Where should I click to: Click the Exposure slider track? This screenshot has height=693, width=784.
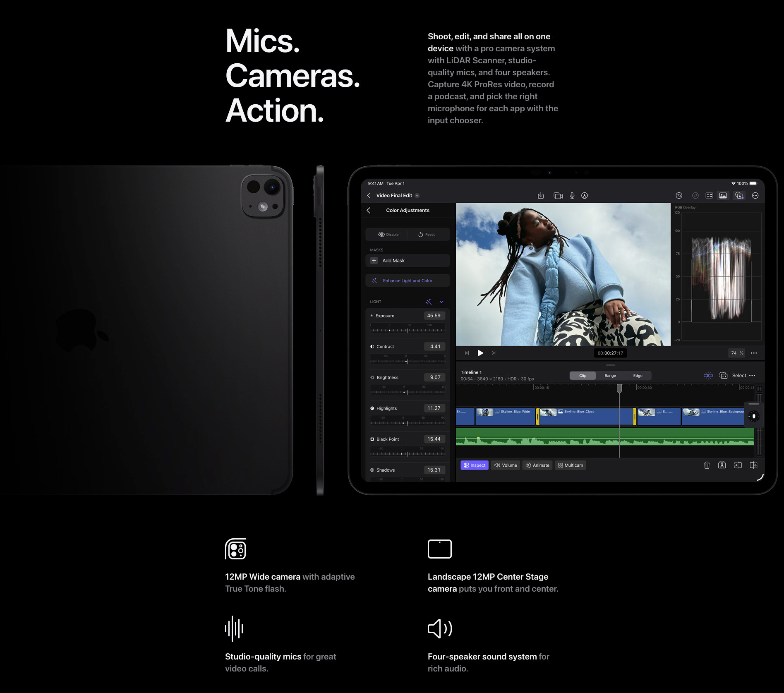click(x=408, y=330)
